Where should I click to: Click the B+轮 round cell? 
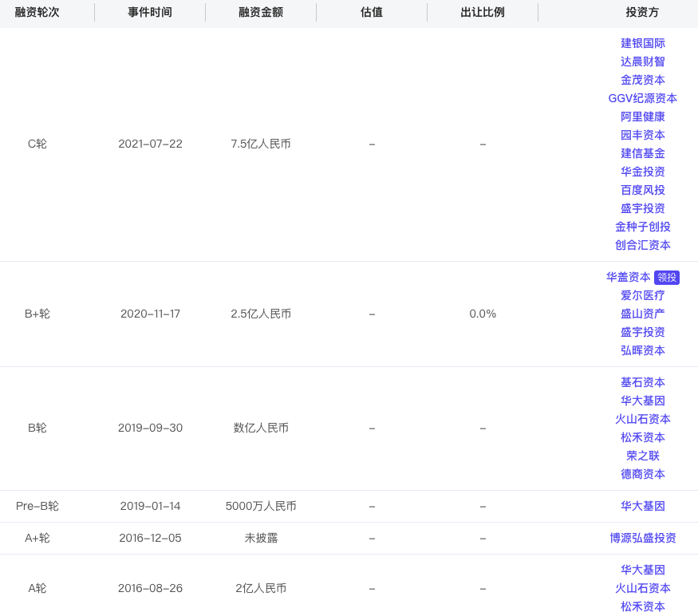click(x=37, y=314)
